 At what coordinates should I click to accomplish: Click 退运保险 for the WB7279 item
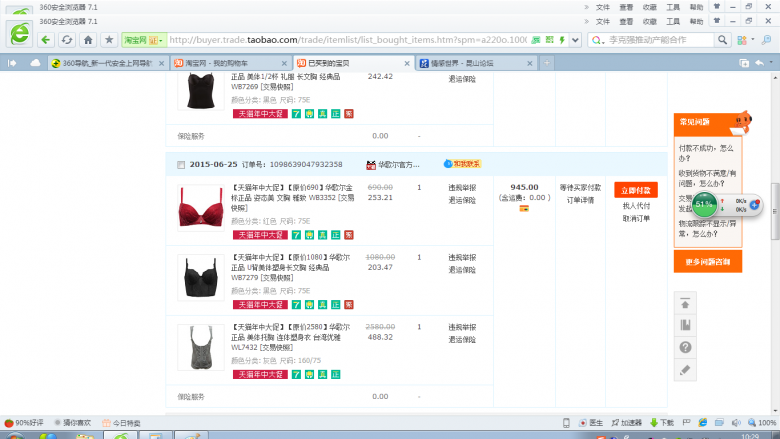click(462, 270)
